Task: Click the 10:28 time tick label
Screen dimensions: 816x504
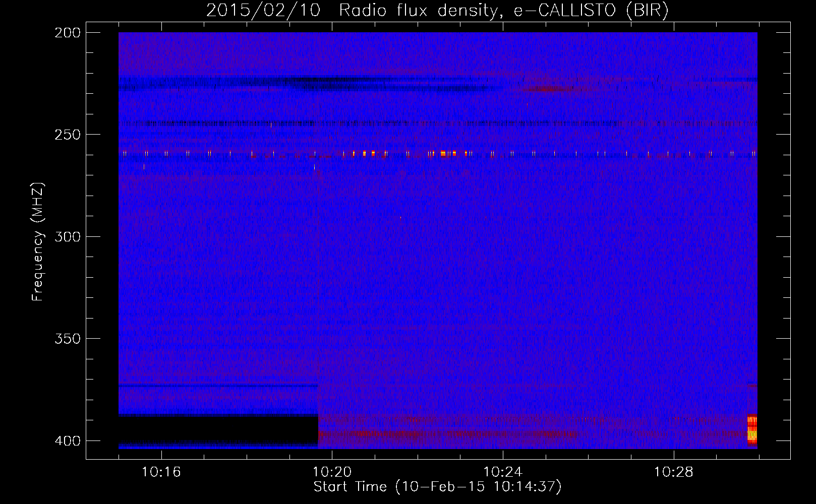Action: pyautogui.click(x=674, y=472)
